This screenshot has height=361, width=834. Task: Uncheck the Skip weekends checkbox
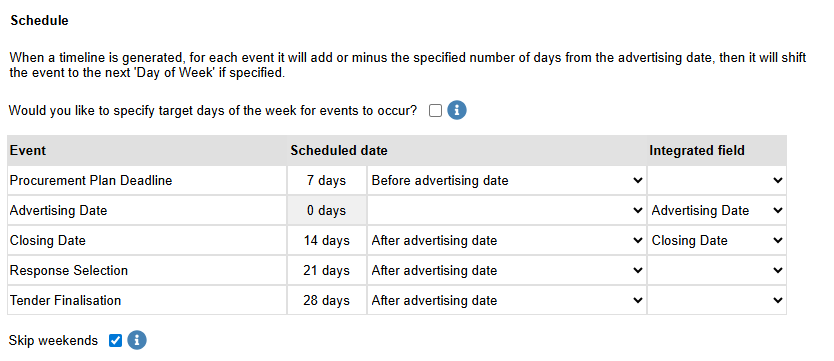point(115,340)
